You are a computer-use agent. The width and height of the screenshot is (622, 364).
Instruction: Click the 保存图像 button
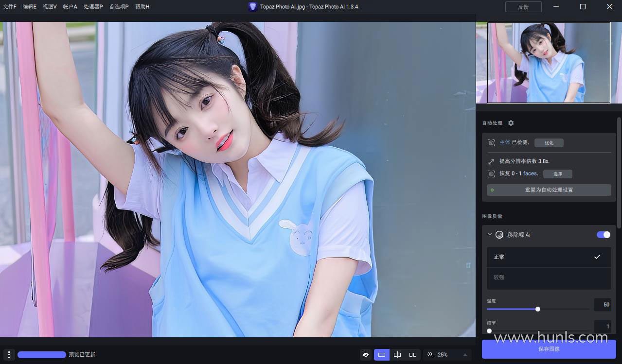[549, 349]
